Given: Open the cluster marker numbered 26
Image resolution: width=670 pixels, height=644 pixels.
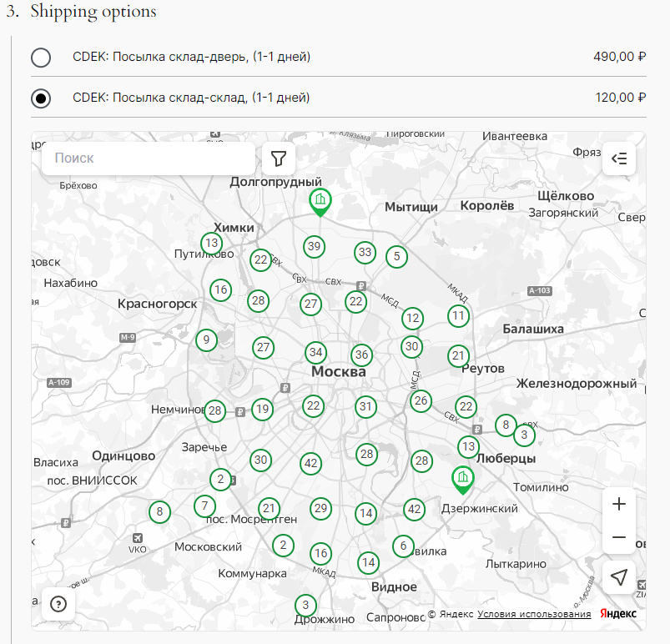Looking at the screenshot, I should [x=421, y=401].
